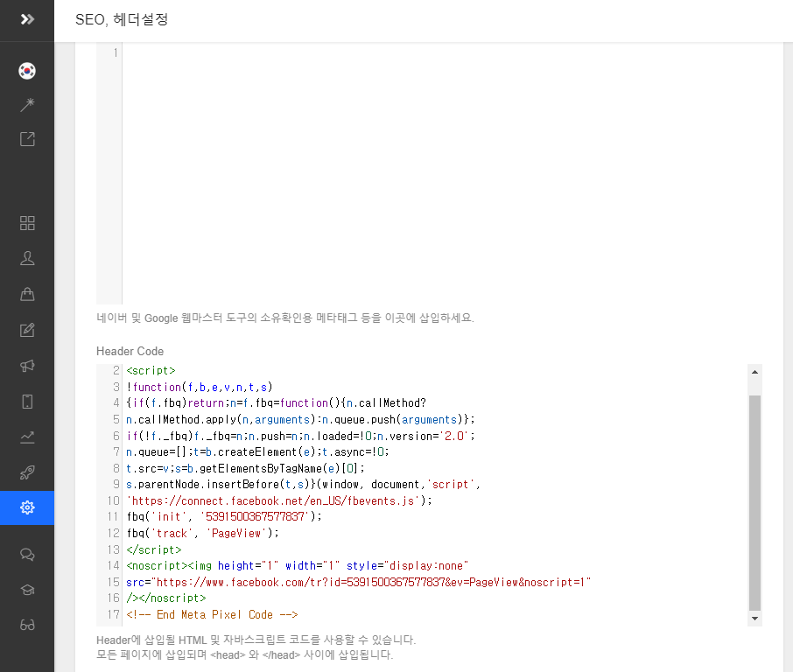Click the 'SEO, 헤더설정' page title

tap(122, 20)
